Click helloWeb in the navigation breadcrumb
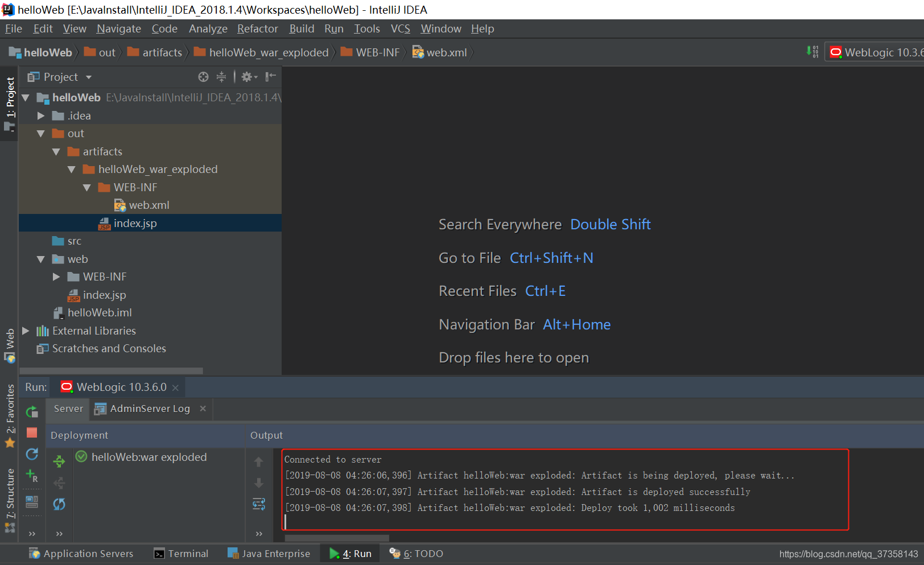924x565 pixels. click(40, 52)
